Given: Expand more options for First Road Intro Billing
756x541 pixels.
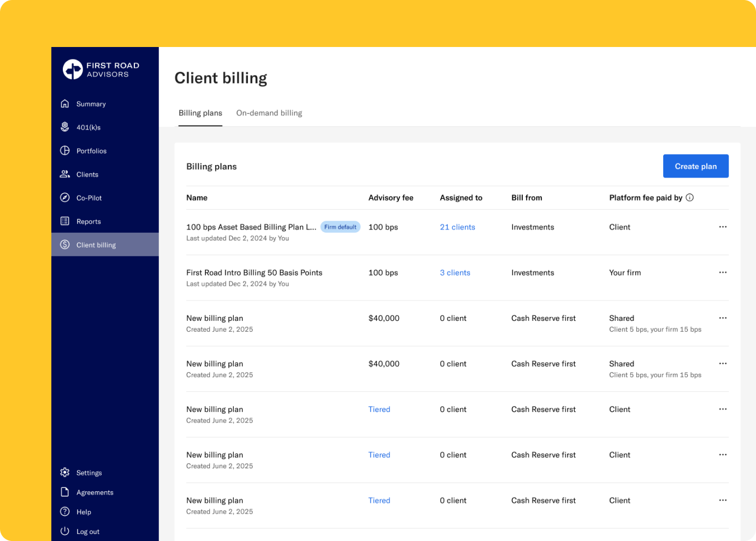Looking at the screenshot, I should pos(723,273).
